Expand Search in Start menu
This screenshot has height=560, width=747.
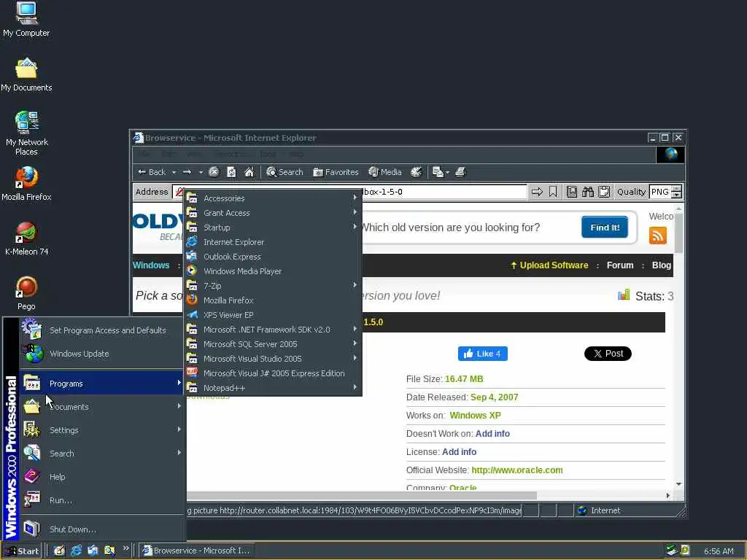(101, 454)
